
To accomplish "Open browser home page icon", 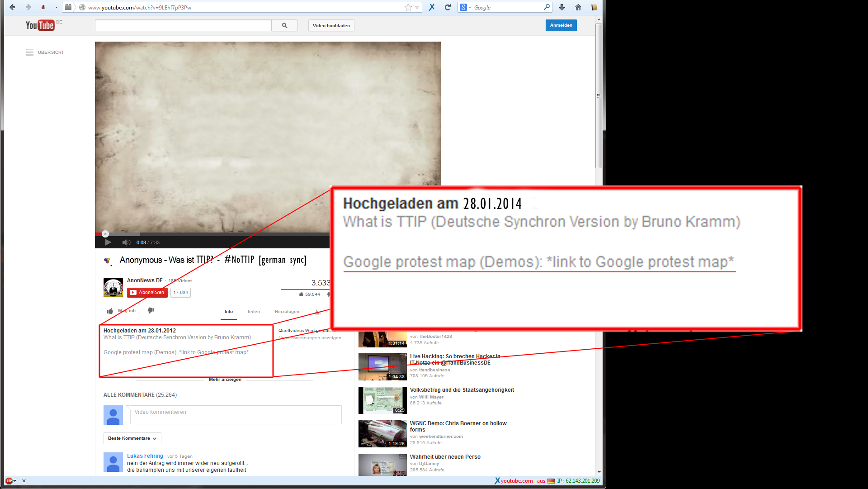I will coord(578,7).
